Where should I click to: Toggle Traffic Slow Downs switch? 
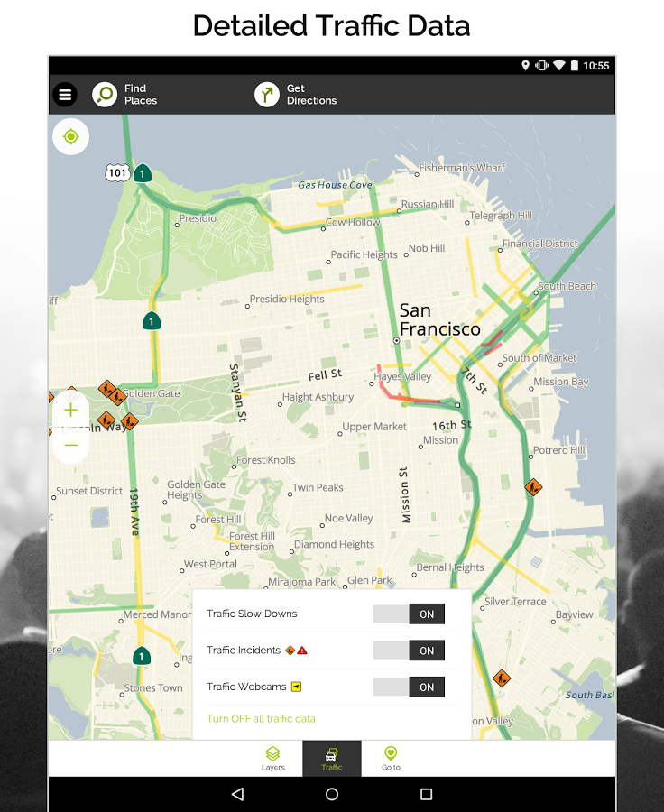[409, 614]
